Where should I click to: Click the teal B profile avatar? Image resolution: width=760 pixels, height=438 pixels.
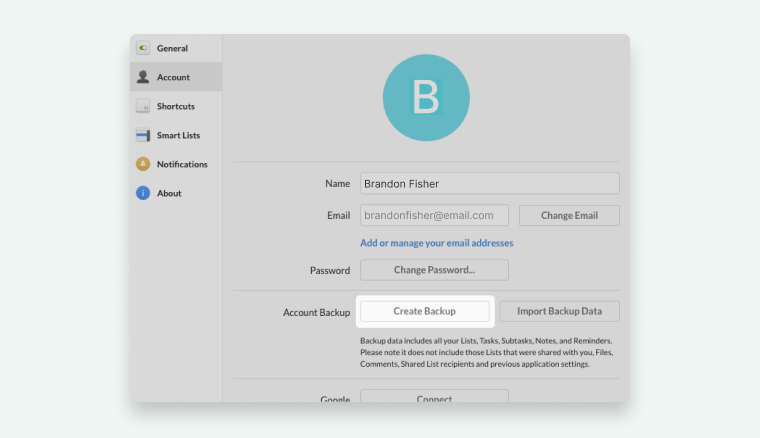(426, 97)
